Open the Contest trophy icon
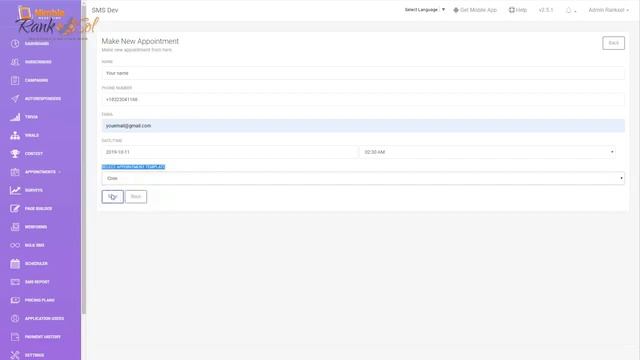640x360 pixels. 15,153
